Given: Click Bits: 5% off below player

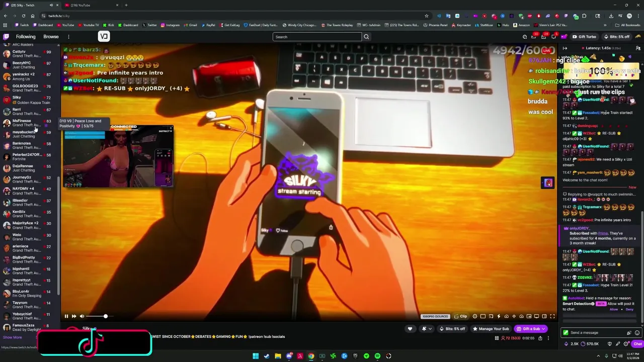Looking at the screenshot, I should pos(452,329).
